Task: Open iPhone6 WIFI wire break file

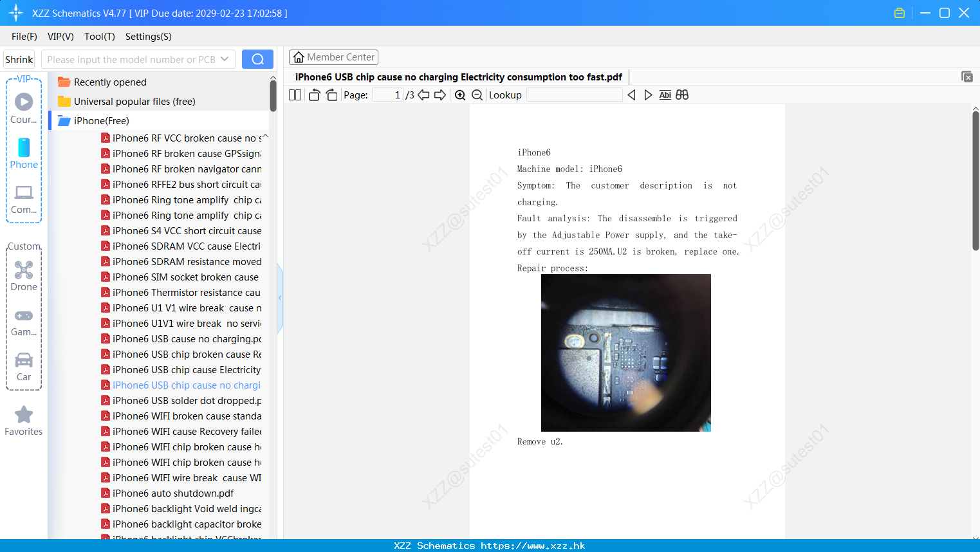Action: click(x=181, y=478)
